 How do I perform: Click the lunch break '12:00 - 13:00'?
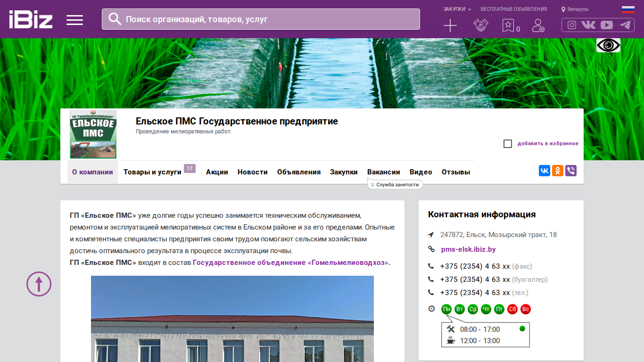(480, 341)
